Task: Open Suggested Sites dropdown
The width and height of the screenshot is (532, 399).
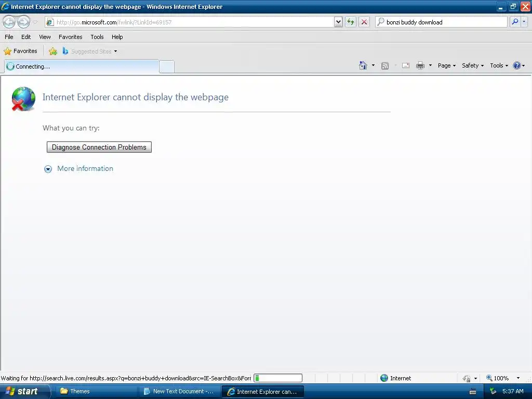Action: point(90,51)
